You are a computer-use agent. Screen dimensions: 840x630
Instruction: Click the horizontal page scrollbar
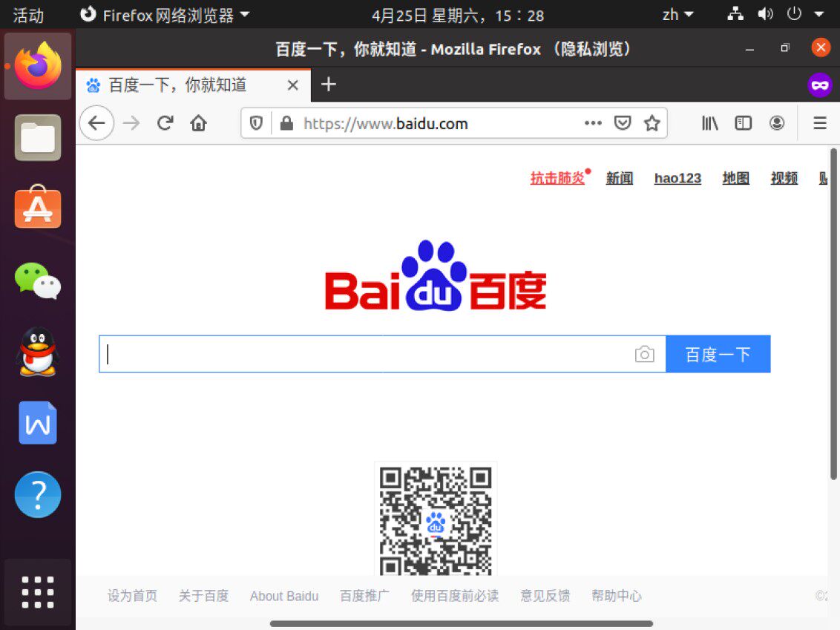462,624
